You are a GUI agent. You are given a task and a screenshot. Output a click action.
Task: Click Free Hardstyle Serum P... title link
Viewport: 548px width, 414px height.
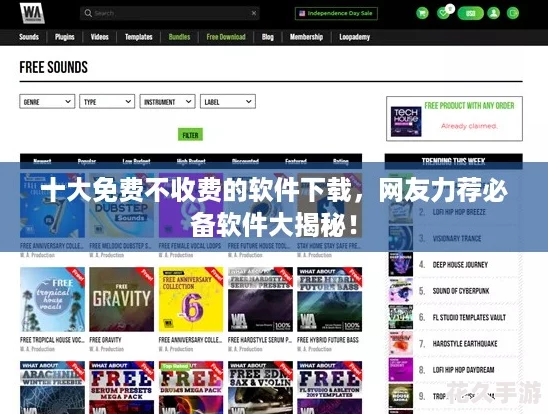tap(260, 340)
